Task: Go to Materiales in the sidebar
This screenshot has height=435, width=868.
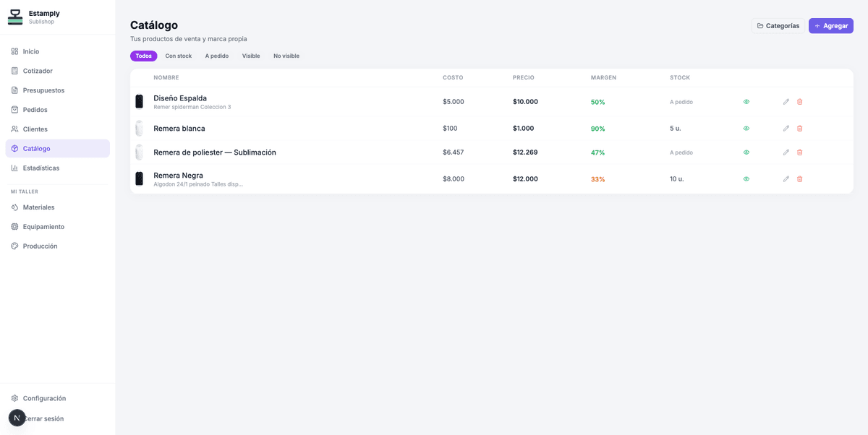Action: coord(38,207)
